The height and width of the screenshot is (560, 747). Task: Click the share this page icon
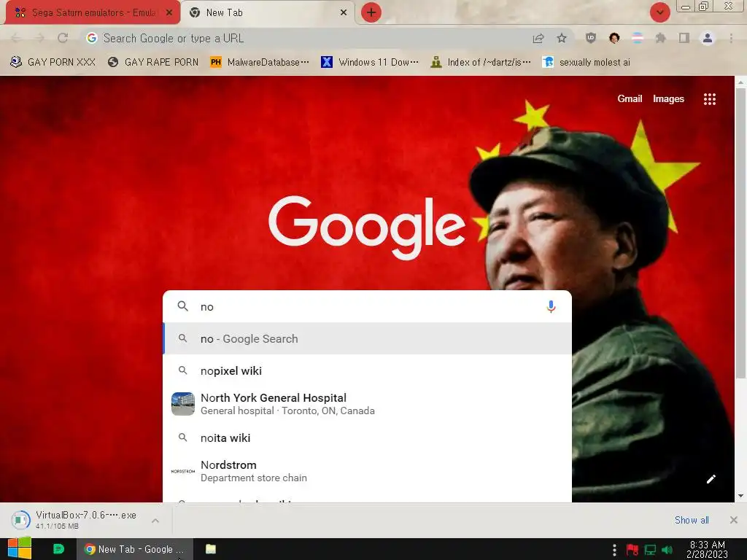(538, 38)
